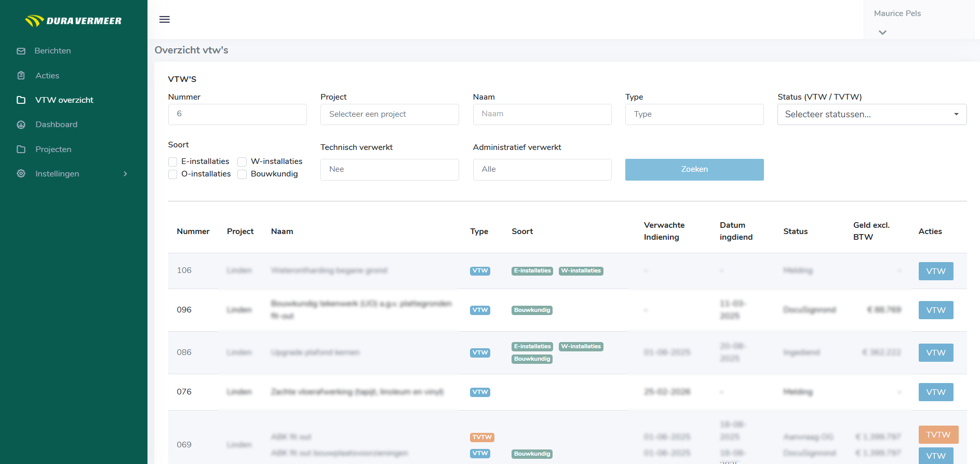This screenshot has width=980, height=464.
Task: Tick the W-installaties checkbox
Action: (x=242, y=162)
